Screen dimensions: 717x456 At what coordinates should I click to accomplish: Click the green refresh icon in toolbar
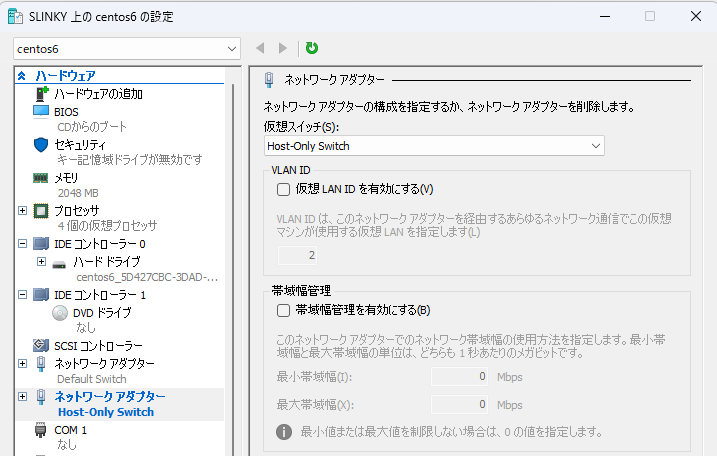(312, 48)
